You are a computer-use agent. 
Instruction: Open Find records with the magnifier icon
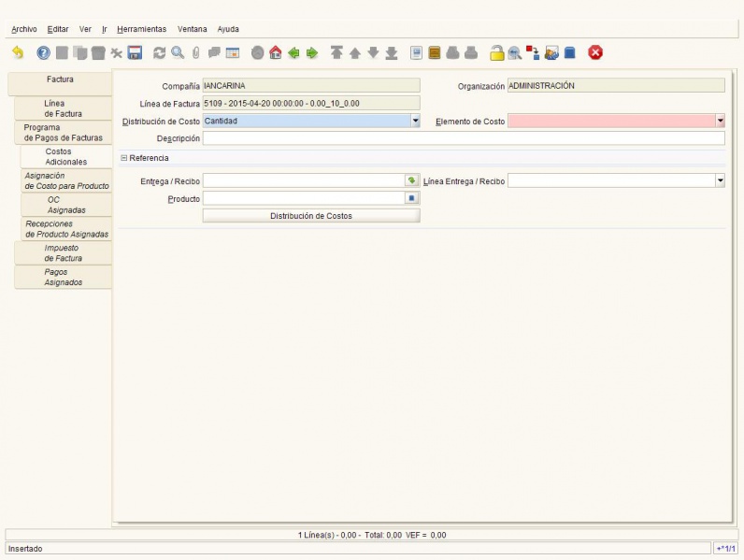pyautogui.click(x=178, y=52)
